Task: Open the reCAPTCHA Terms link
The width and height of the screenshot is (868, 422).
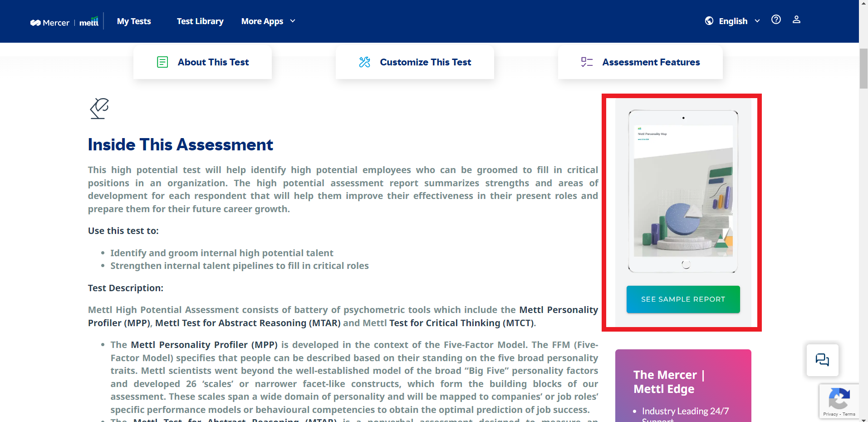Action: (x=849, y=414)
